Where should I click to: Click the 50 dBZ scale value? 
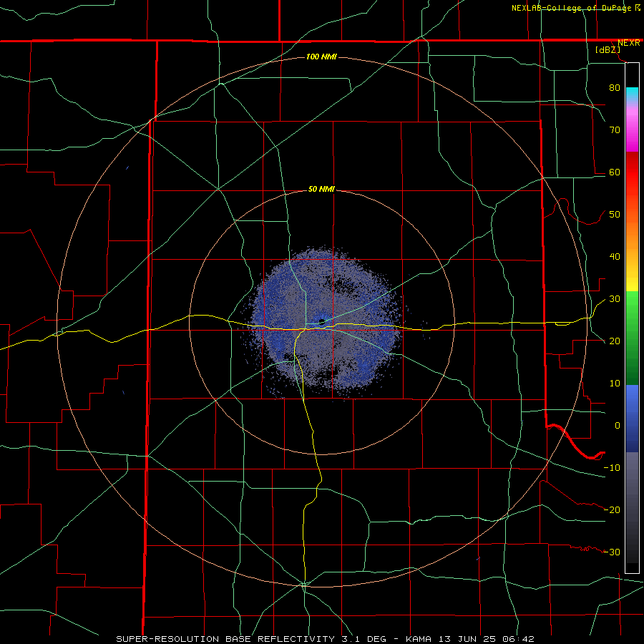[x=615, y=215]
